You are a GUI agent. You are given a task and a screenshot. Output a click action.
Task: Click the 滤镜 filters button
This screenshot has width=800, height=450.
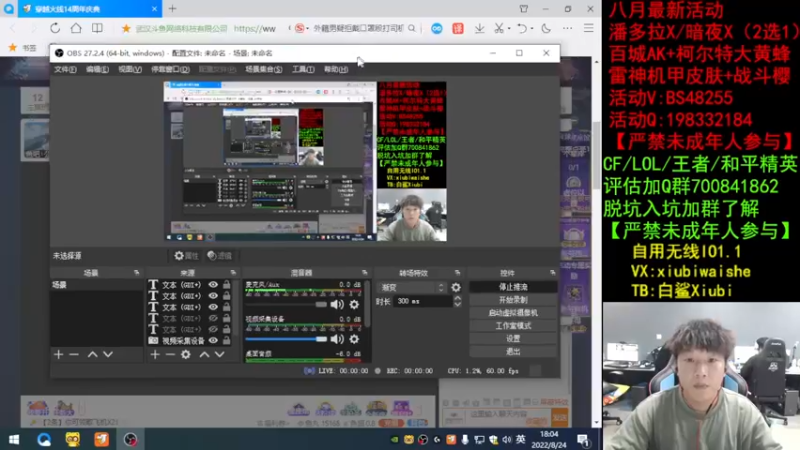[220, 256]
